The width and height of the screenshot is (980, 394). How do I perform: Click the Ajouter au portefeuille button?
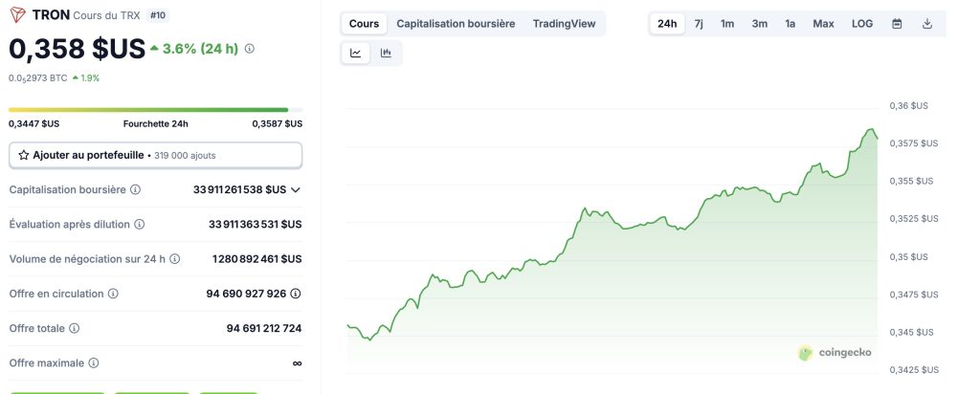[x=155, y=155]
